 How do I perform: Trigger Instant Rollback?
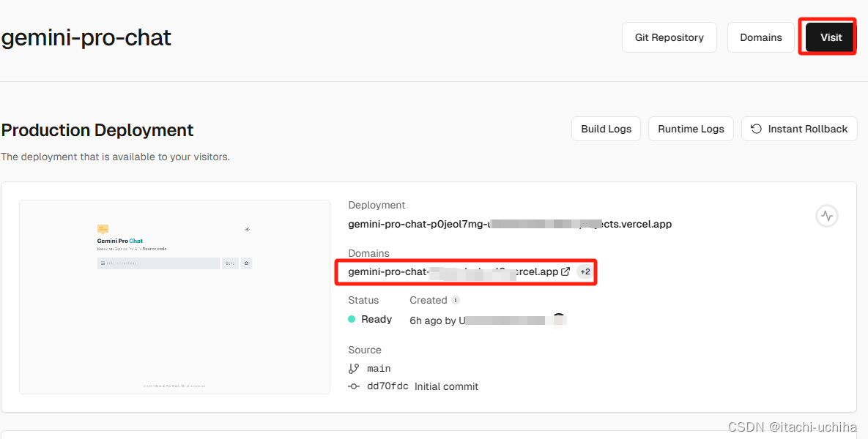[799, 129]
